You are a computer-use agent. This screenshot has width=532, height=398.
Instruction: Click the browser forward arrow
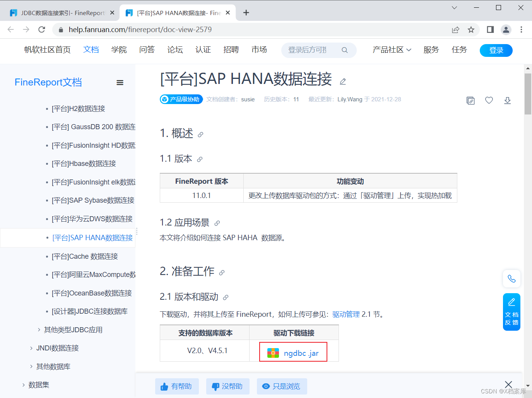click(x=26, y=29)
